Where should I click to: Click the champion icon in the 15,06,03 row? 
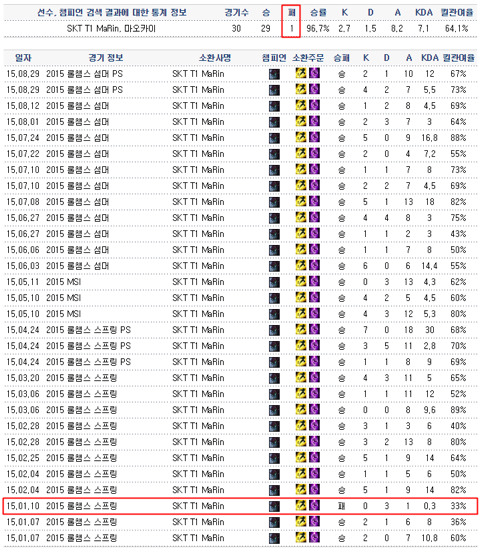(x=274, y=266)
